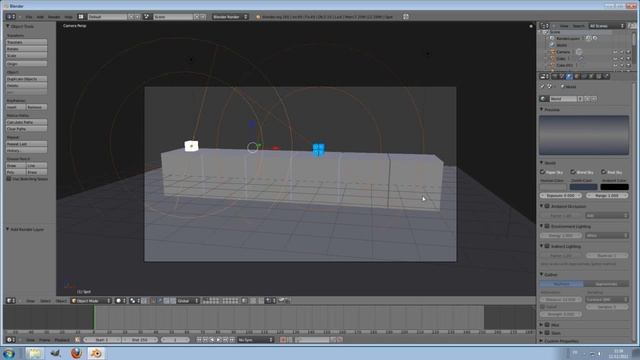Open Render properties tab

point(555,76)
